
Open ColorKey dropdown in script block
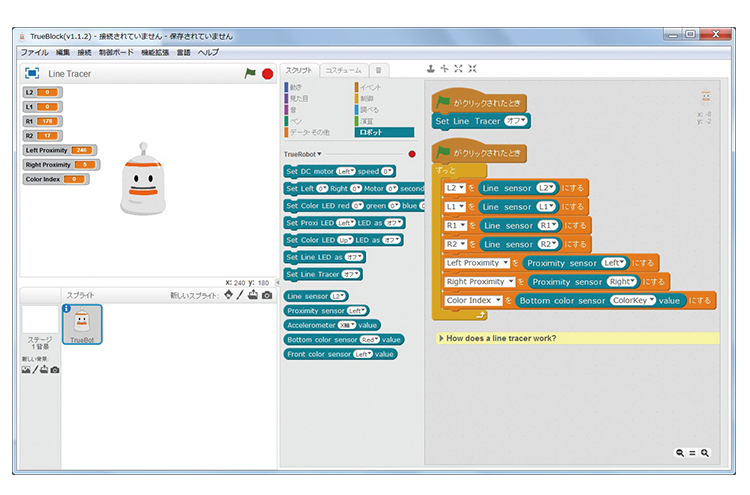point(633,300)
